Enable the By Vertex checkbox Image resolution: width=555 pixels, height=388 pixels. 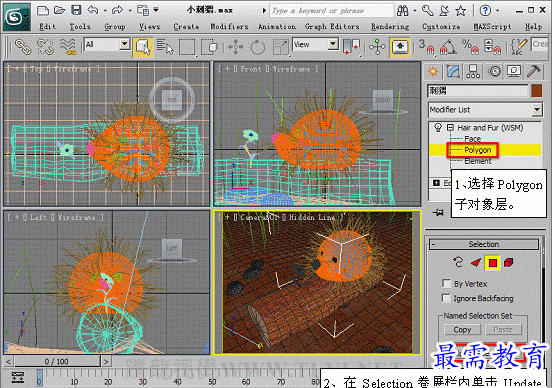(446, 284)
